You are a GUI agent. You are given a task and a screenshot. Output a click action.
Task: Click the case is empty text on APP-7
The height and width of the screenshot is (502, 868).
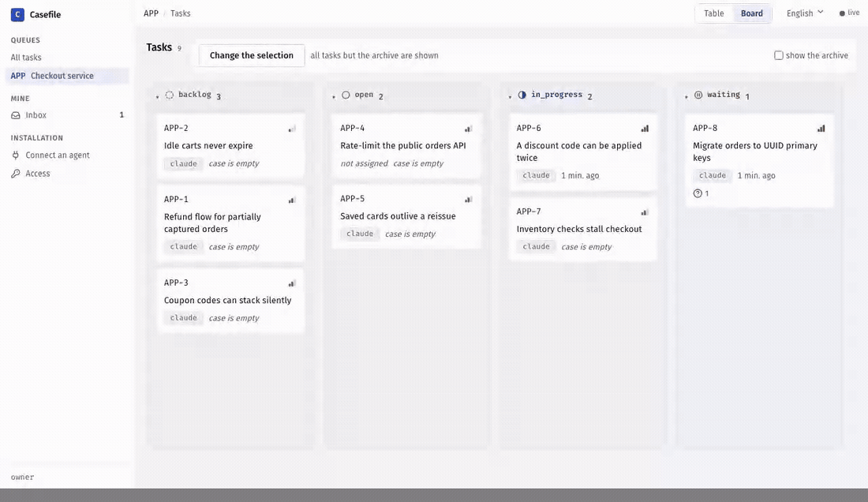(586, 247)
